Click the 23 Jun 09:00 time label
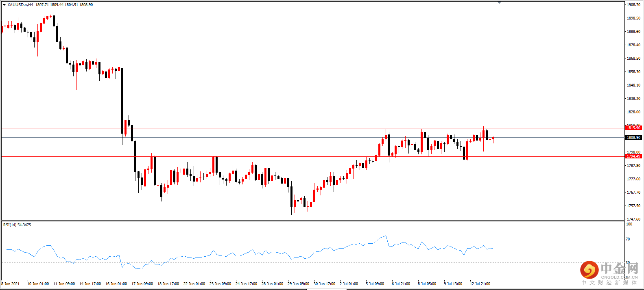Viewport: 644px width, 290px height. point(220,284)
